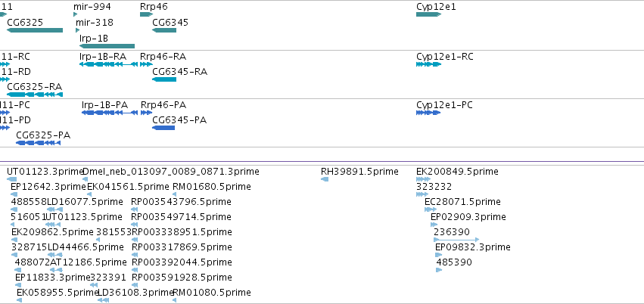Click the EC28071.5prime EST label
The image size is (644, 304).
point(462,202)
